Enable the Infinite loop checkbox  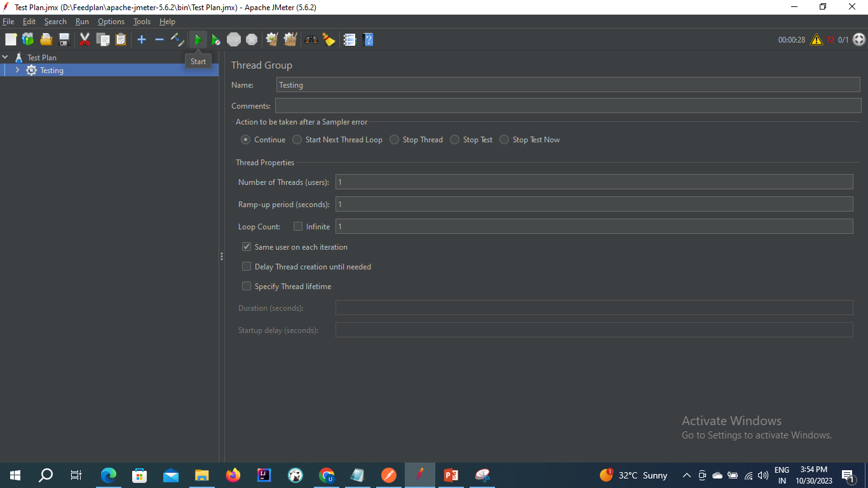(298, 226)
